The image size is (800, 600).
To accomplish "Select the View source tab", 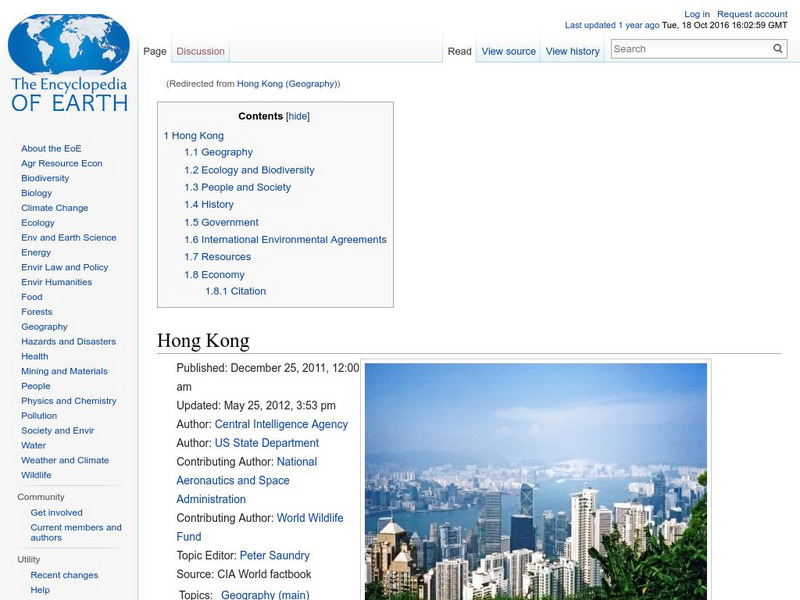I will tap(508, 50).
